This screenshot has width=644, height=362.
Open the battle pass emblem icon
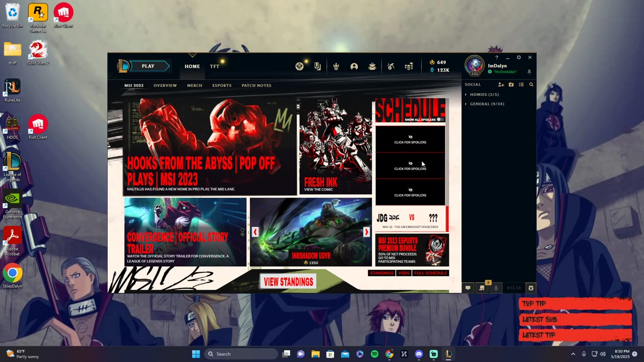(x=299, y=66)
